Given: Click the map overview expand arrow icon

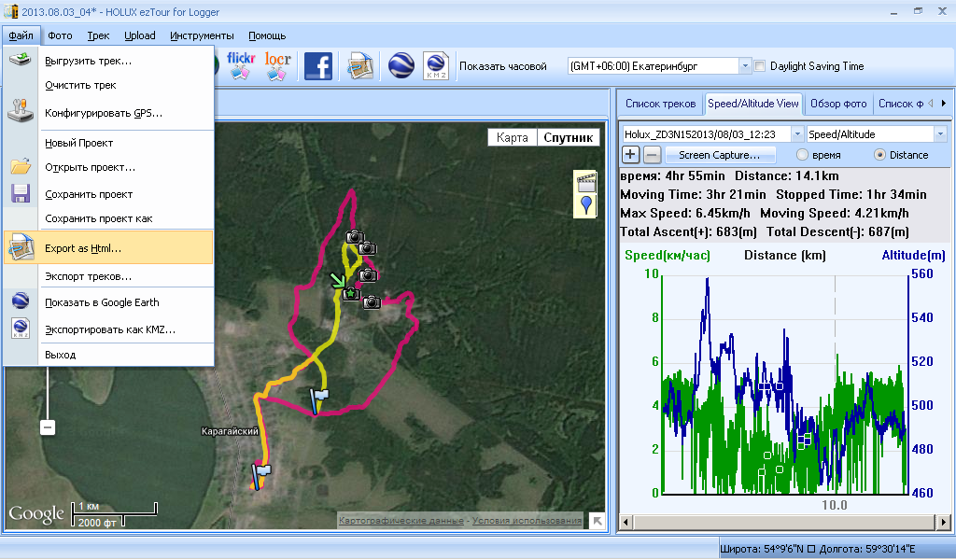Looking at the screenshot, I should [x=597, y=521].
